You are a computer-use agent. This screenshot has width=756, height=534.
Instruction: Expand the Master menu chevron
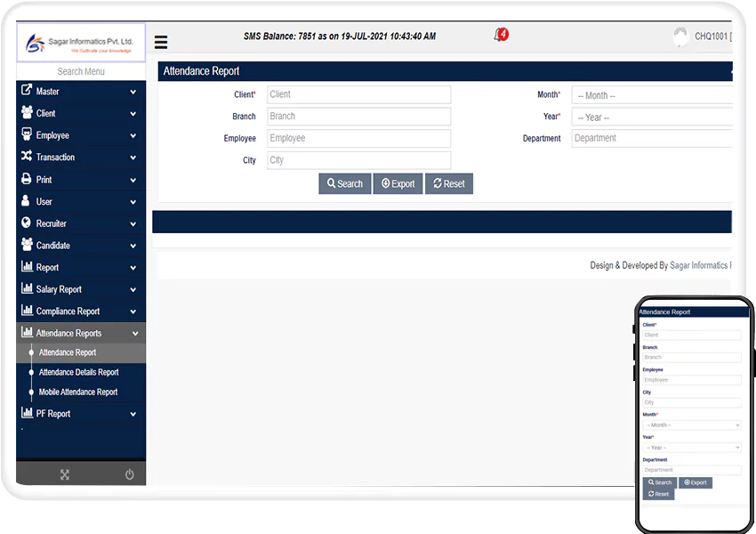tap(133, 92)
